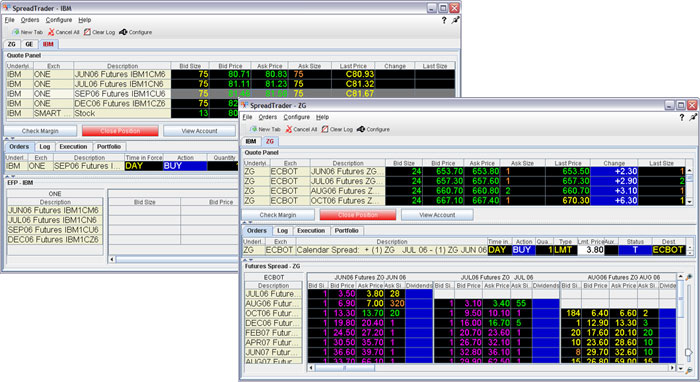Select Orders tab in ZG window

pos(257,231)
